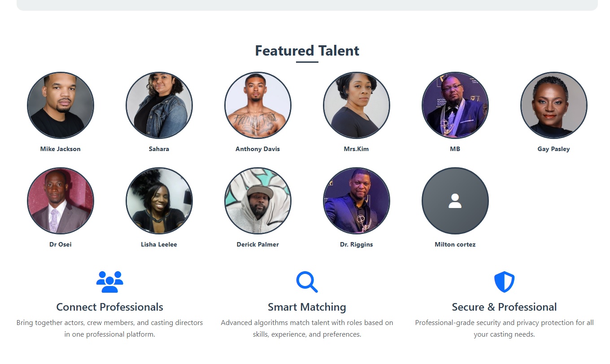Click the Smart Matching heading text
Screen dimensions: 610x364
tap(307, 307)
